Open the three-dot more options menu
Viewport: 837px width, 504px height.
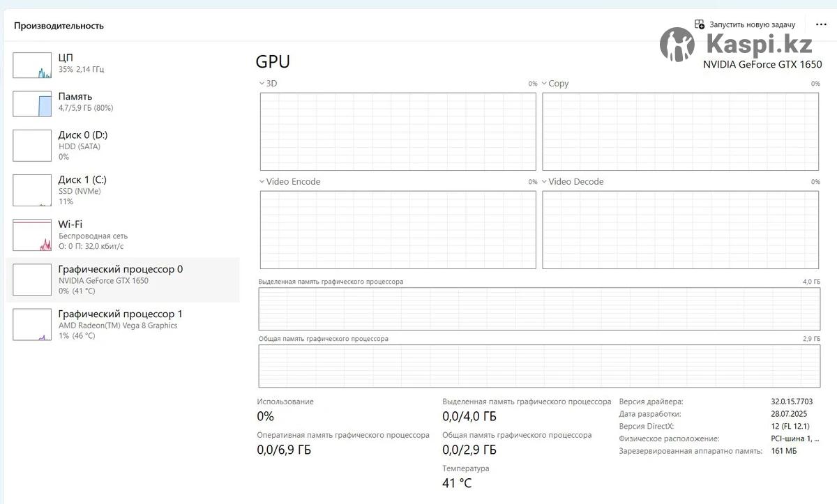tap(821, 24)
